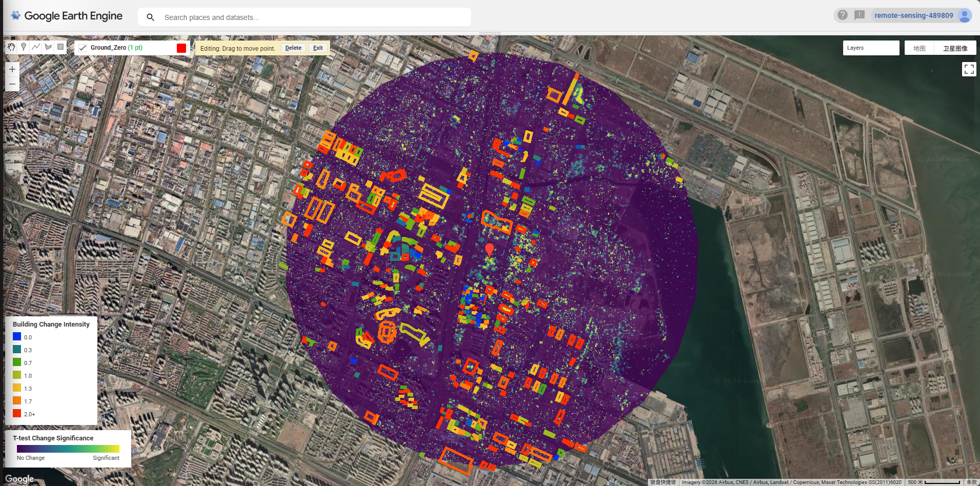The image size is (980, 486).
Task: Switch to 地图 map view
Action: click(x=919, y=48)
